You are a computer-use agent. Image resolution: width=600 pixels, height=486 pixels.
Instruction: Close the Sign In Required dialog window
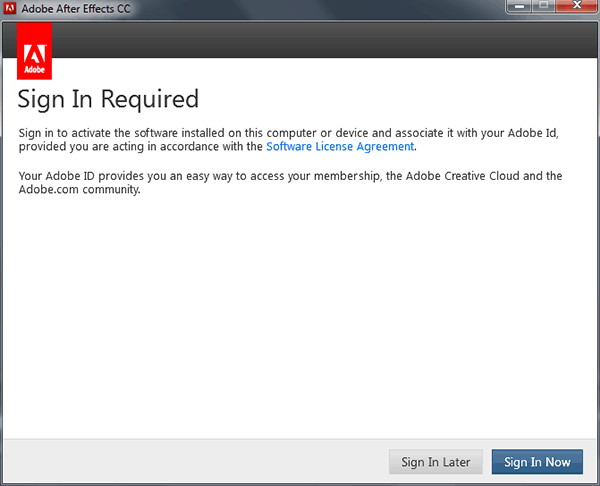point(577,6)
